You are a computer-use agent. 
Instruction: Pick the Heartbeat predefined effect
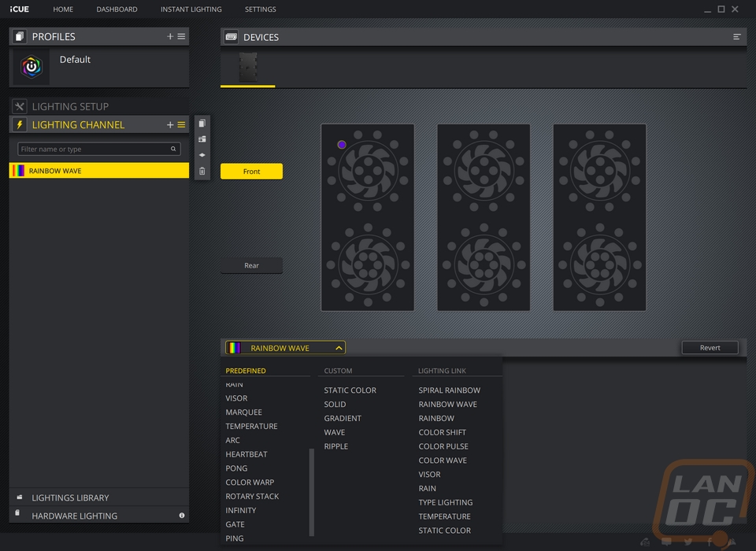pyautogui.click(x=246, y=454)
